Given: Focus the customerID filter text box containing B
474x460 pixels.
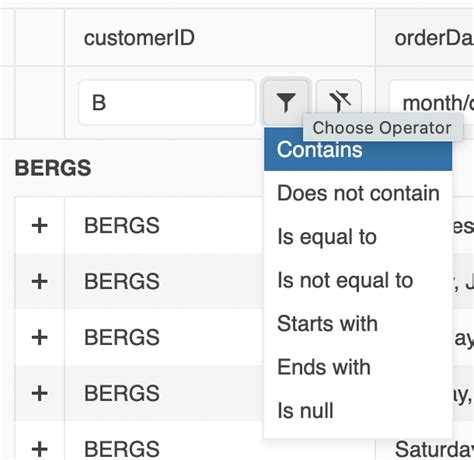Looking at the screenshot, I should (167, 102).
